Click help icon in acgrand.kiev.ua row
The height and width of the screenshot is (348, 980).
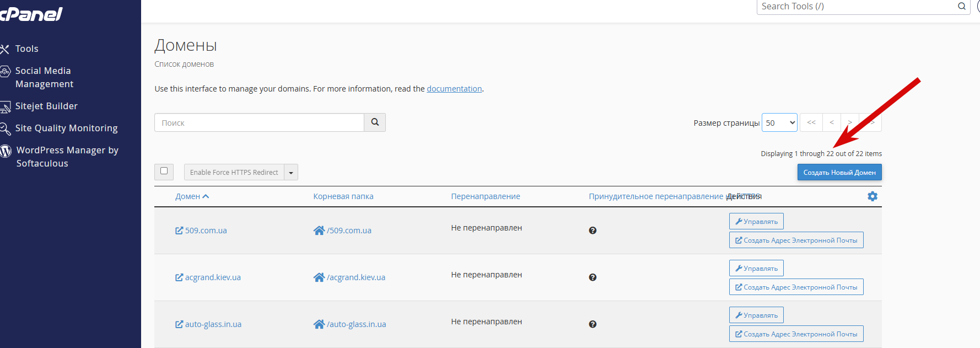(x=593, y=277)
